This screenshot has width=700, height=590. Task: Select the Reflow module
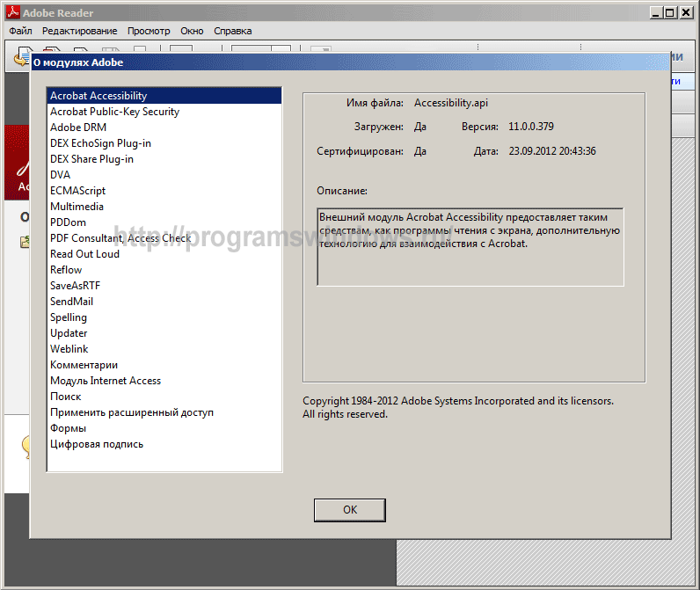click(x=164, y=270)
